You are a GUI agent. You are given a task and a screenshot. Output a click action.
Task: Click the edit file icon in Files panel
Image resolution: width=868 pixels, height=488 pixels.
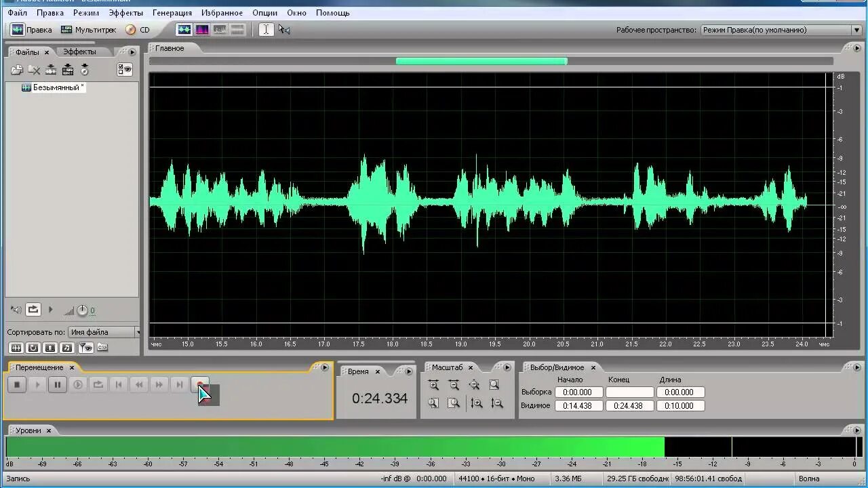coord(85,70)
